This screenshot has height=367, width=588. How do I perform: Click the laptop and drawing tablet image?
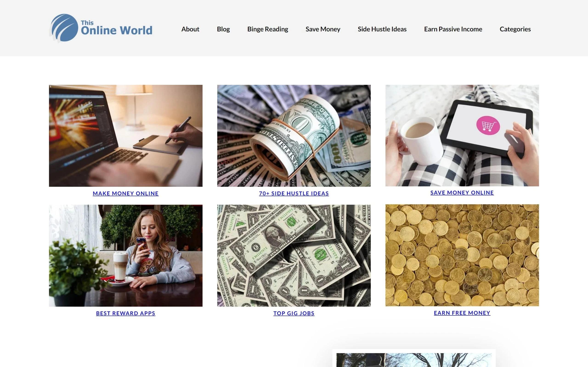(126, 136)
